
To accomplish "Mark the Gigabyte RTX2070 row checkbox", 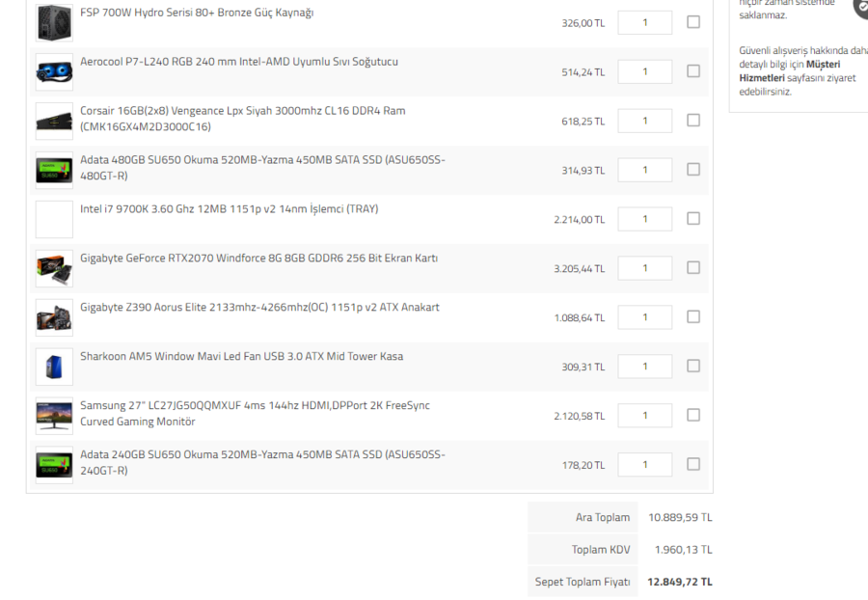I will [x=693, y=267].
